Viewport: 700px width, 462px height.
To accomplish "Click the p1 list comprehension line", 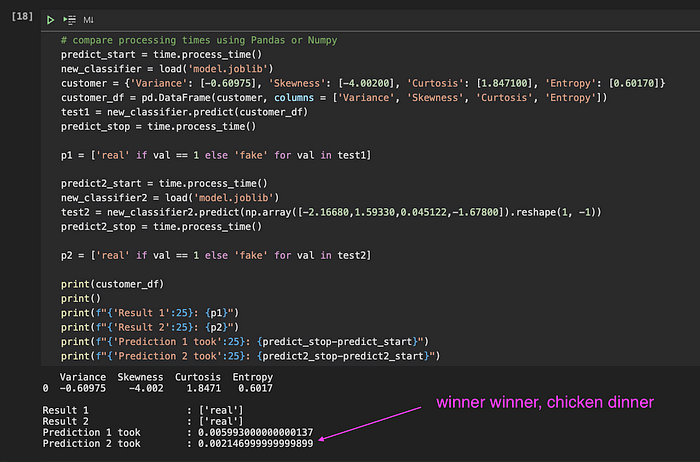I will (x=216, y=155).
